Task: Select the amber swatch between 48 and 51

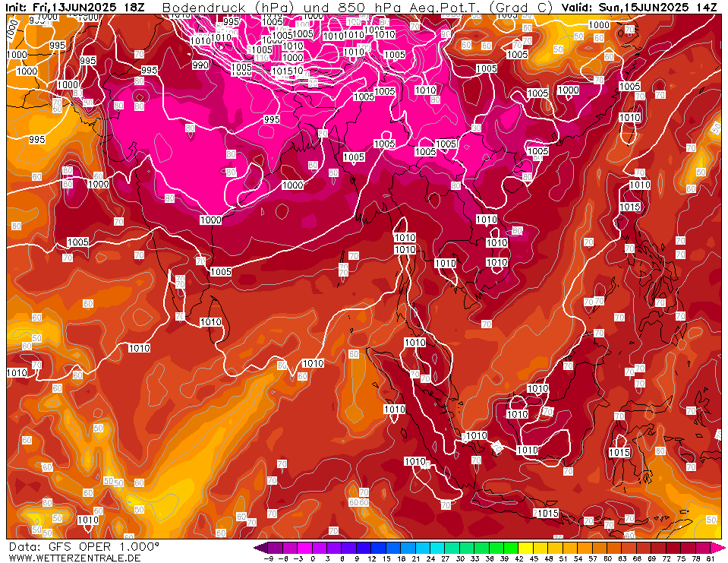Action: pyautogui.click(x=555, y=547)
